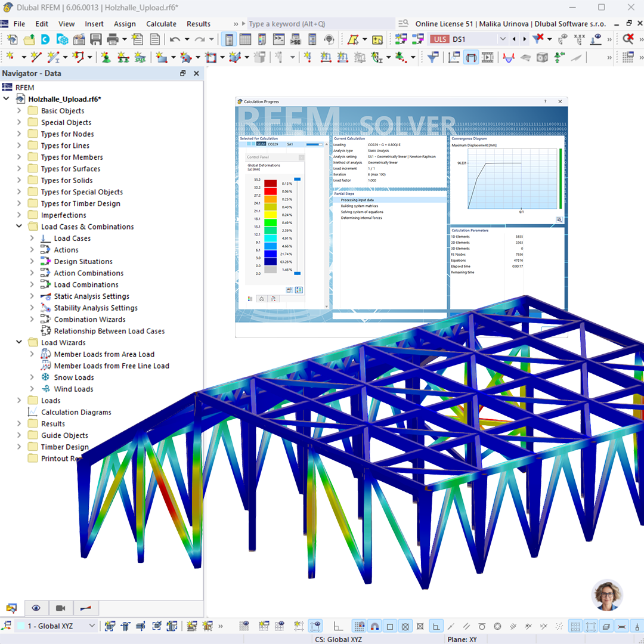
Task: Collapse the Load Wizards folder
Action: [x=19, y=342]
